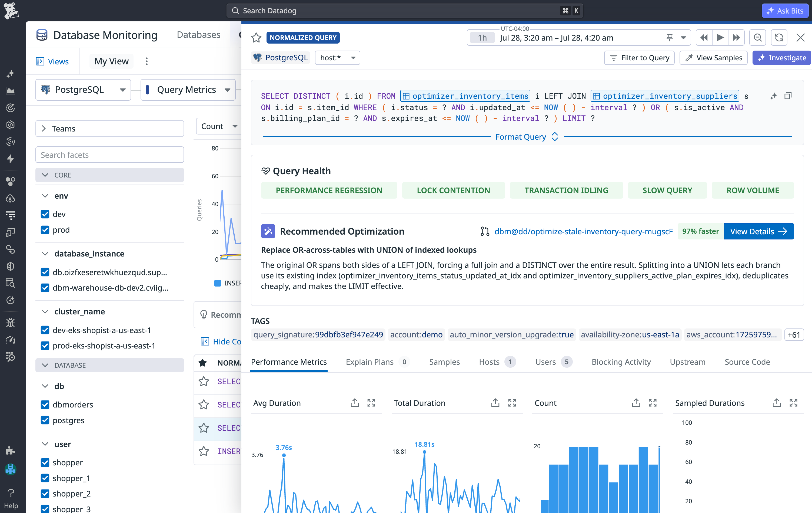The width and height of the screenshot is (812, 513).
Task: Open the Bug tracking sidebar icon
Action: 11,323
